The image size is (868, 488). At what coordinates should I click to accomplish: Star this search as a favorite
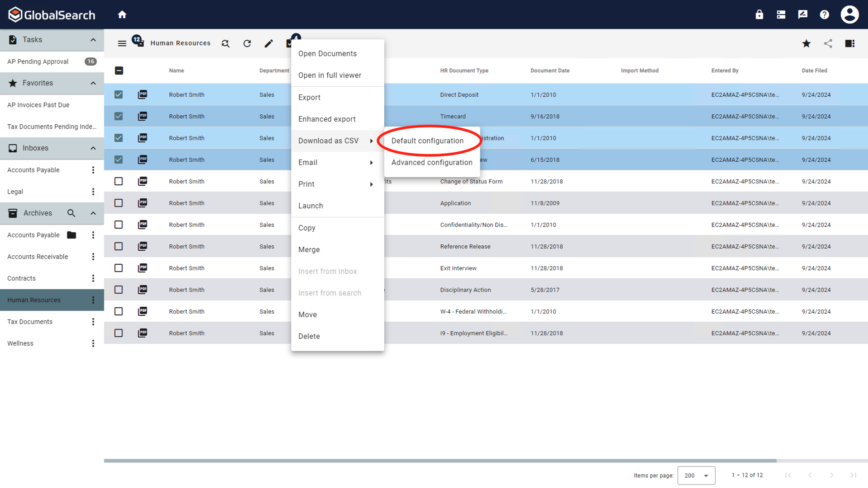[x=806, y=43]
